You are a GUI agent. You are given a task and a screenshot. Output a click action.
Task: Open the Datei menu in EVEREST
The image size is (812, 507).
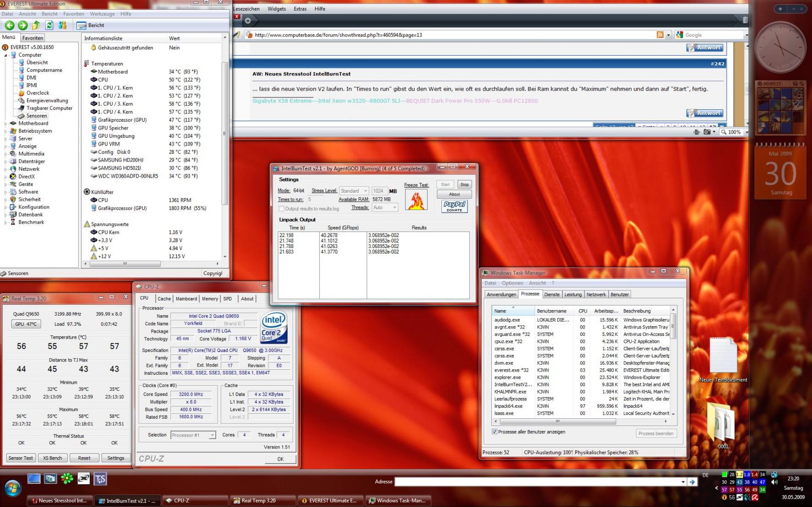pyautogui.click(x=7, y=14)
